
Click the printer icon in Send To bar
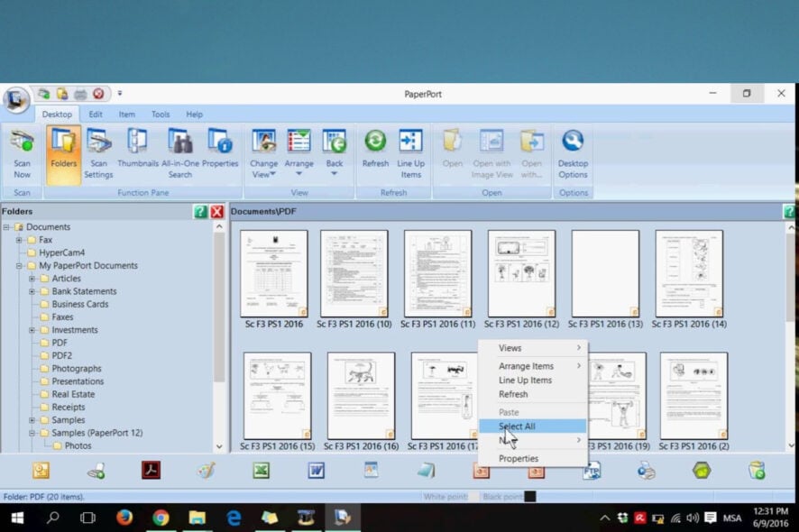coord(646,470)
